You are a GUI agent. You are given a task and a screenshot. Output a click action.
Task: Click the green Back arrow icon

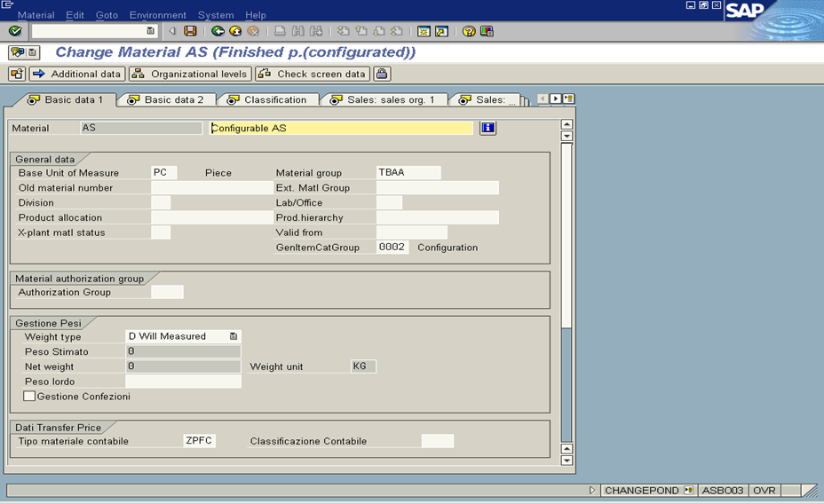click(x=218, y=31)
